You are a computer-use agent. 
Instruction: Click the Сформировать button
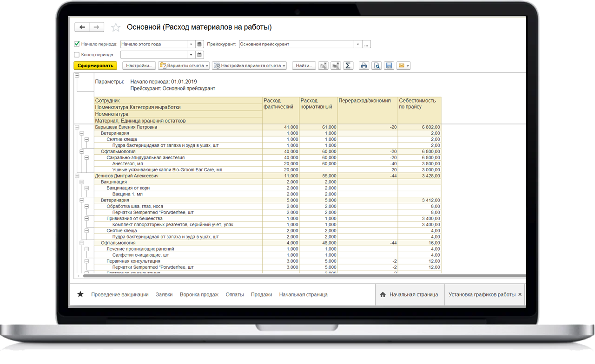(x=95, y=66)
